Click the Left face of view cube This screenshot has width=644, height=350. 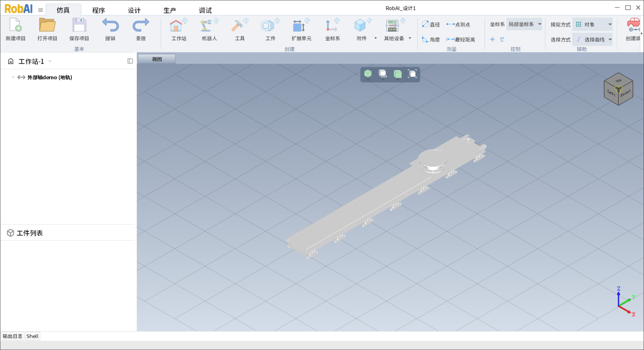tap(611, 93)
